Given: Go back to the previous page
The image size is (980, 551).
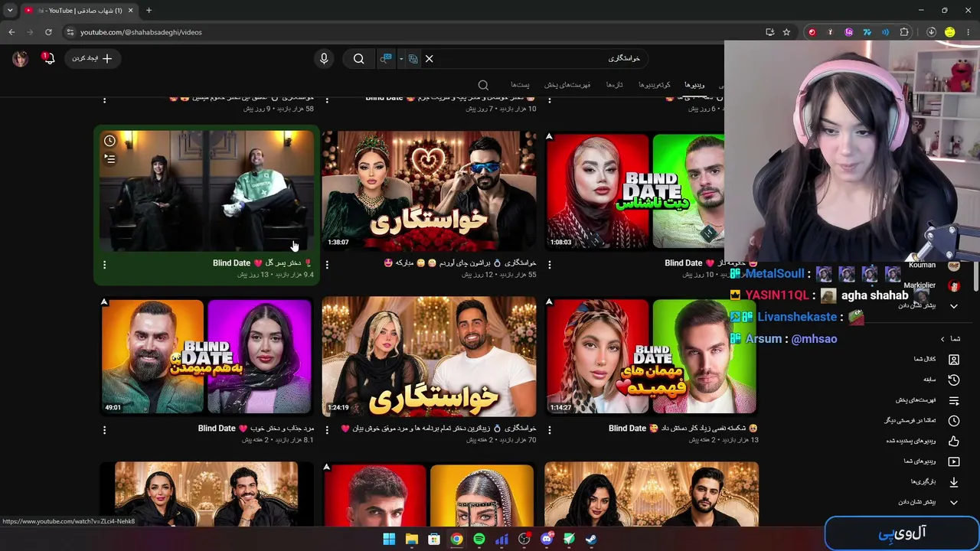Looking at the screenshot, I should [x=11, y=32].
